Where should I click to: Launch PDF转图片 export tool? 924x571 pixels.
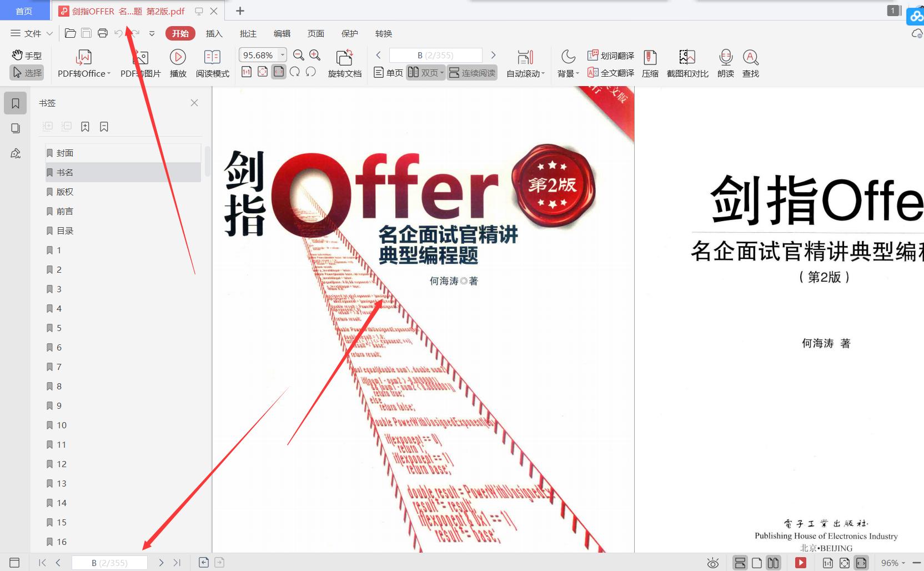(140, 63)
